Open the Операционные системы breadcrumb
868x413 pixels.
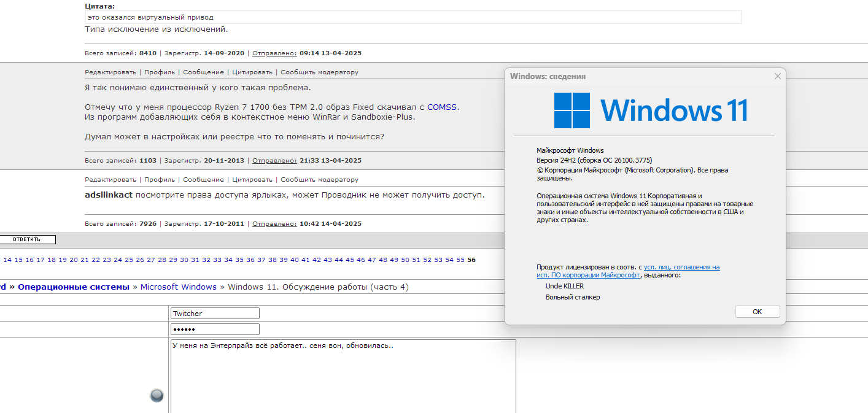74,287
